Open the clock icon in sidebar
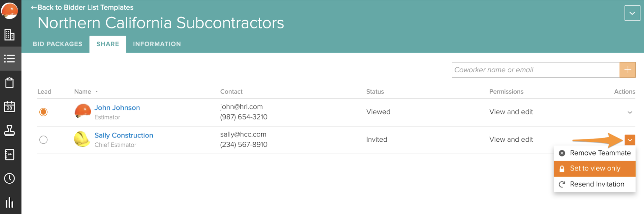 coord(10,178)
